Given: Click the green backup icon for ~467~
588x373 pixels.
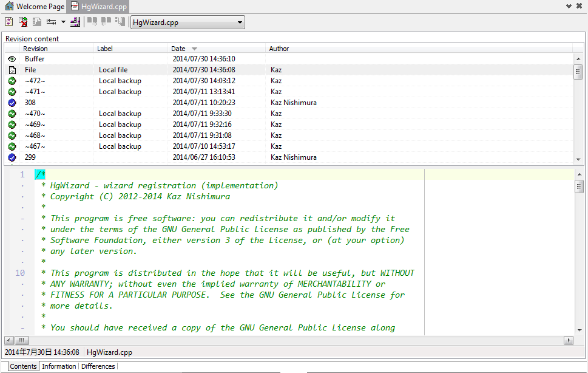Looking at the screenshot, I should tap(12, 146).
